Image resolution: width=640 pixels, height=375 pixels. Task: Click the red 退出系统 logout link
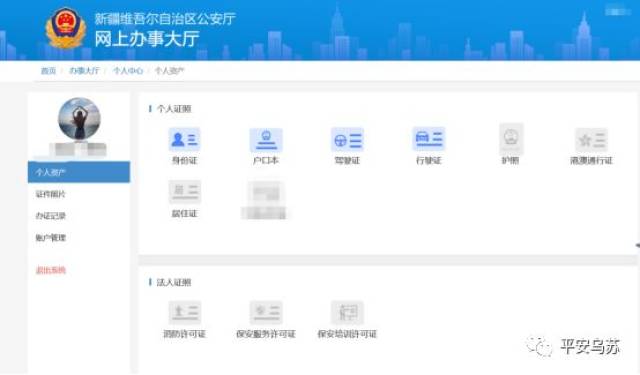[x=51, y=270]
